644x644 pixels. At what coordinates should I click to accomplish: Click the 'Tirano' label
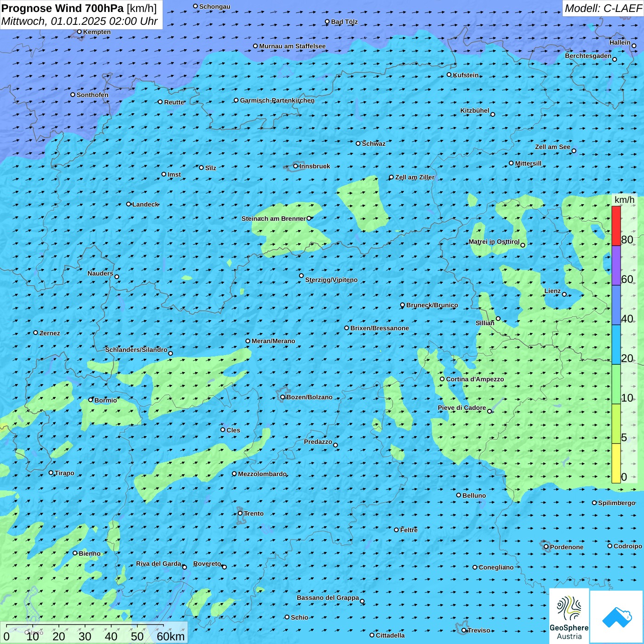64,473
